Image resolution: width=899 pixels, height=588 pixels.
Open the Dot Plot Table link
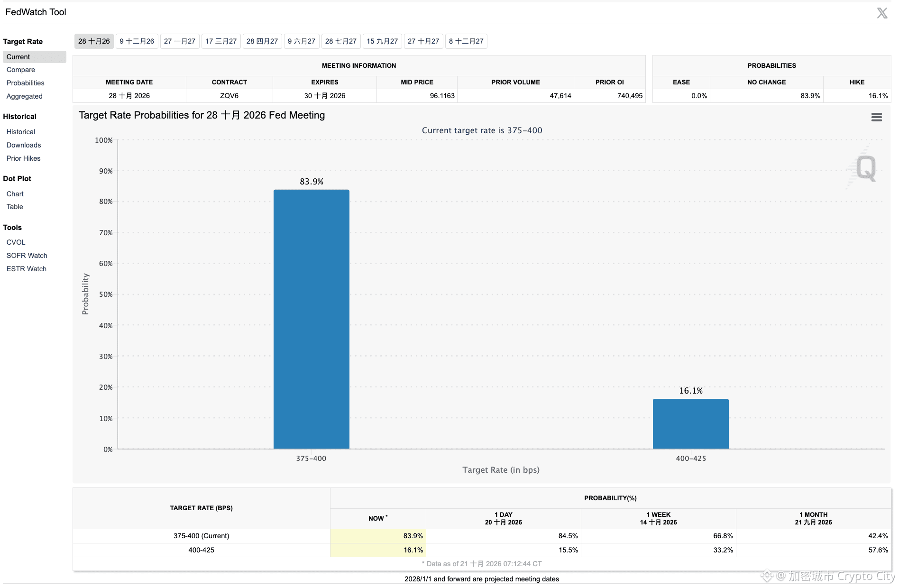pyautogui.click(x=15, y=207)
